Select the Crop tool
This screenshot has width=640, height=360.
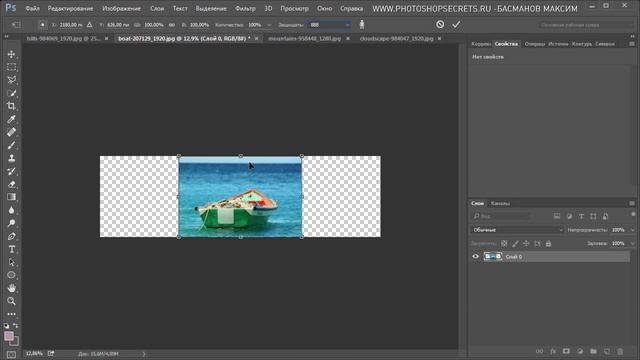coord(11,106)
